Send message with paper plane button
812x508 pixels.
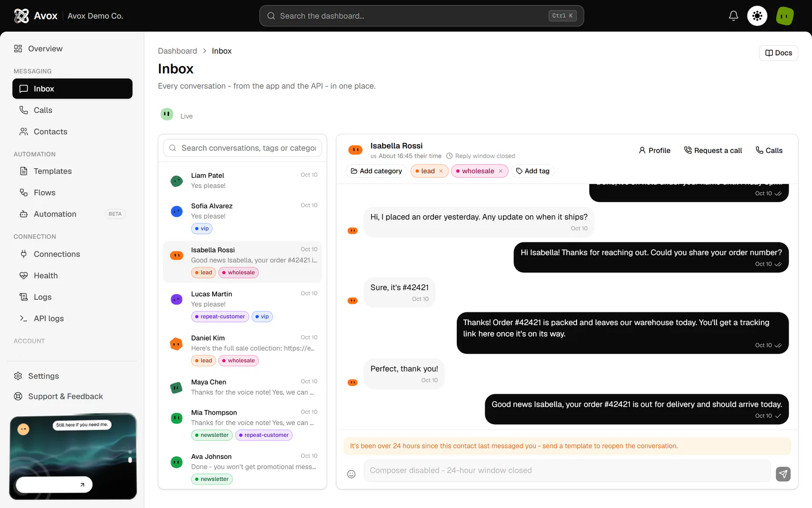(783, 474)
